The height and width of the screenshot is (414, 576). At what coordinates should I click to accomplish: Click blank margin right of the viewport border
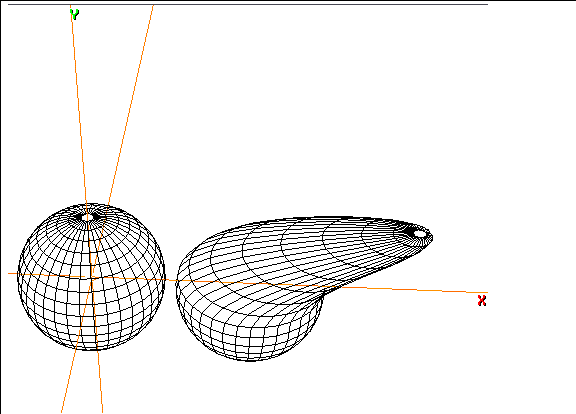click(x=533, y=206)
